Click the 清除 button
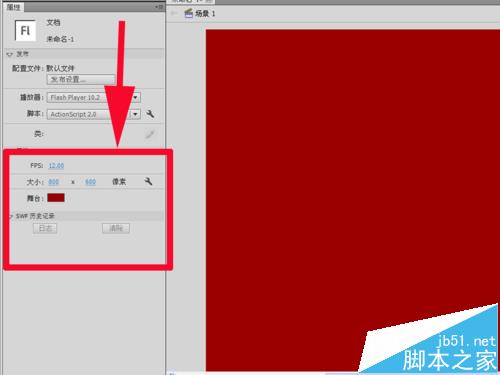This screenshot has width=500, height=375. coord(116,228)
